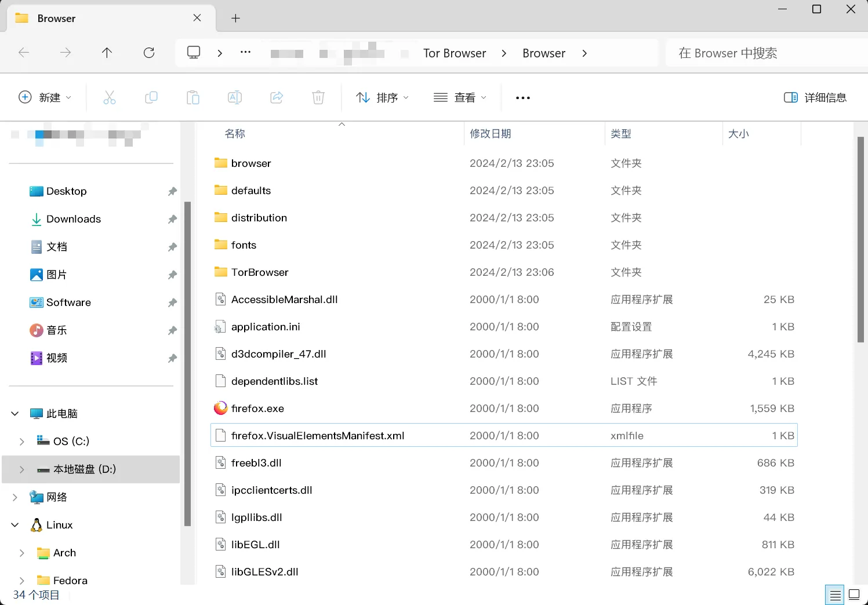Open the 查看 view dropdown

[460, 97]
